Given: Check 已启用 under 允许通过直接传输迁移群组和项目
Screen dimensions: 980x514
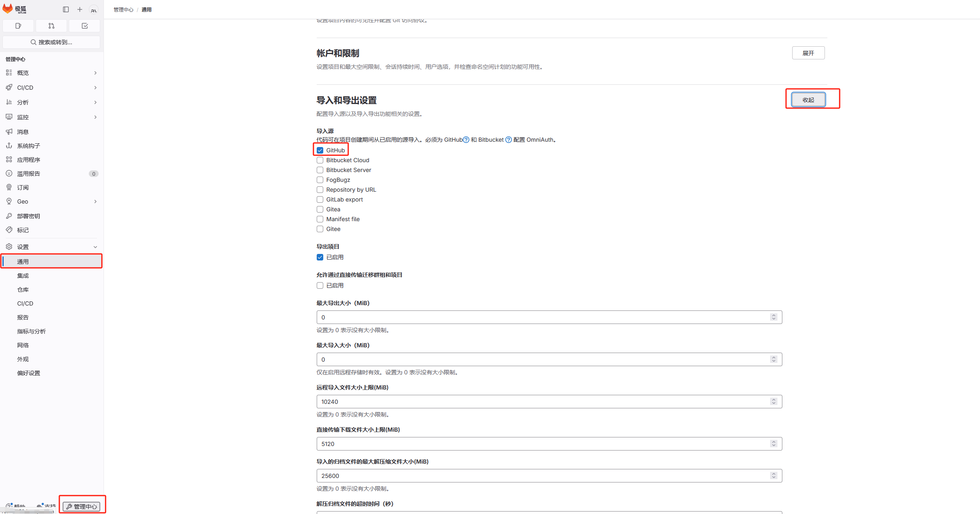Looking at the screenshot, I should click(x=320, y=285).
